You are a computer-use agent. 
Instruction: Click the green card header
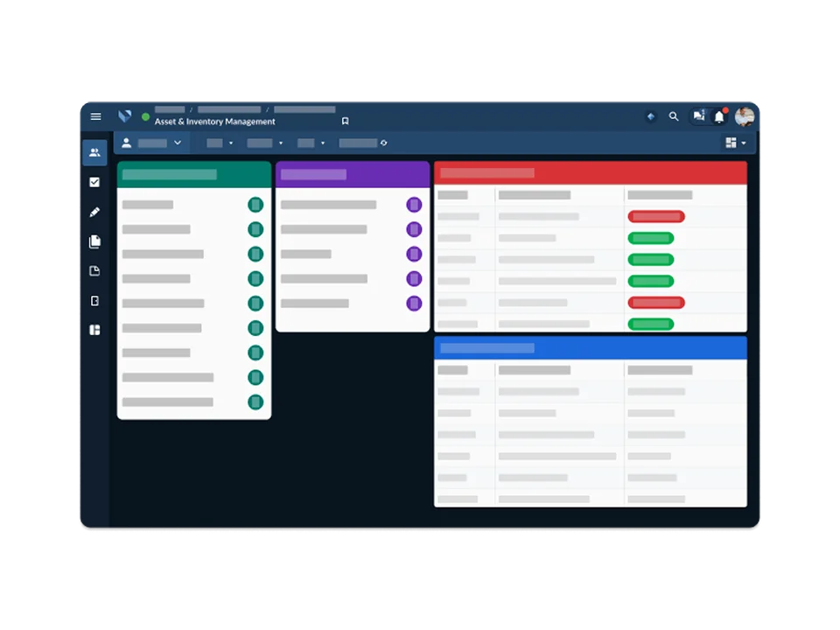(x=194, y=174)
